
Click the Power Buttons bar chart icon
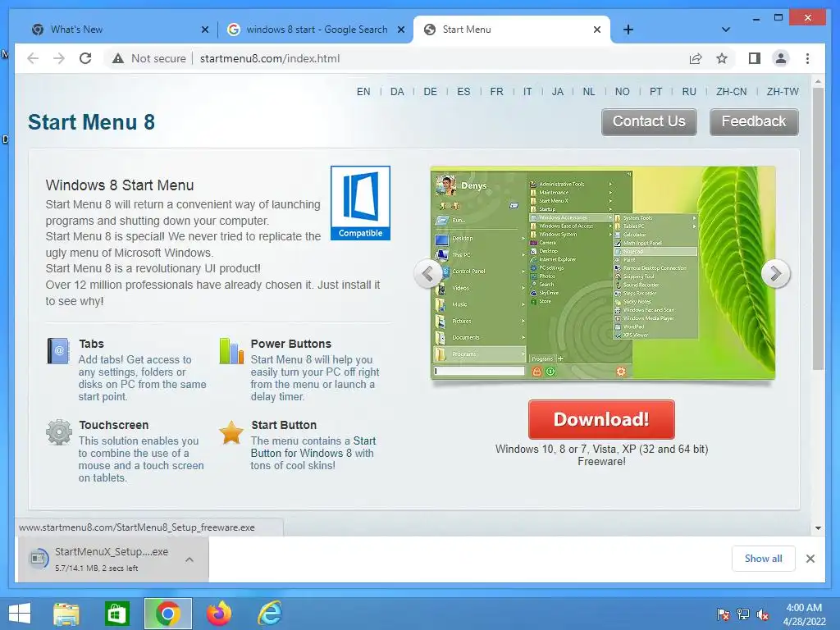pyautogui.click(x=231, y=351)
